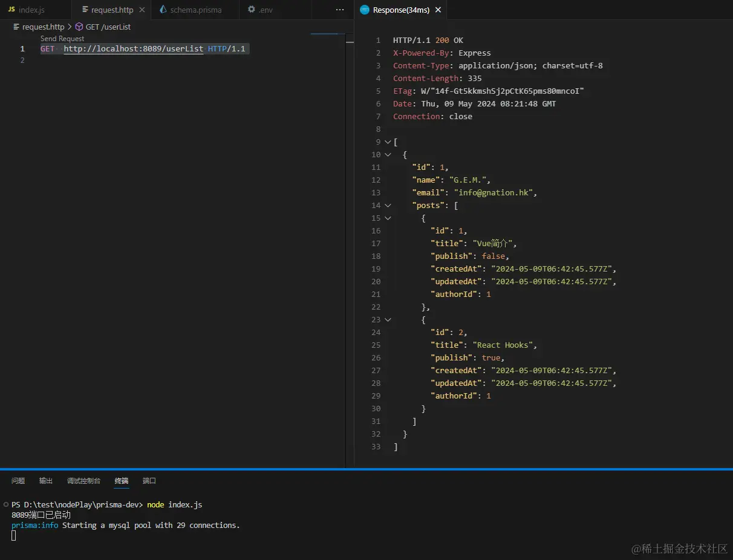Click the prisma:info mysql pool message
This screenshot has height=560, width=733.
(x=126, y=526)
